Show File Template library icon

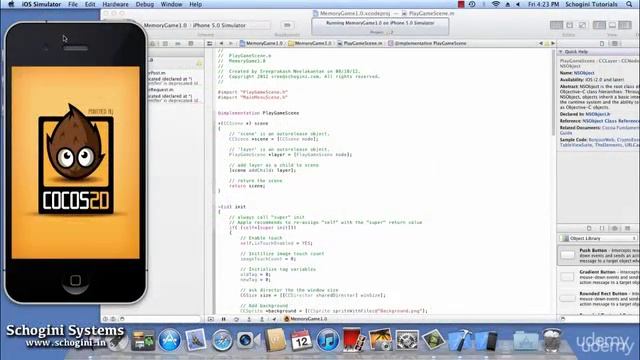(589, 228)
